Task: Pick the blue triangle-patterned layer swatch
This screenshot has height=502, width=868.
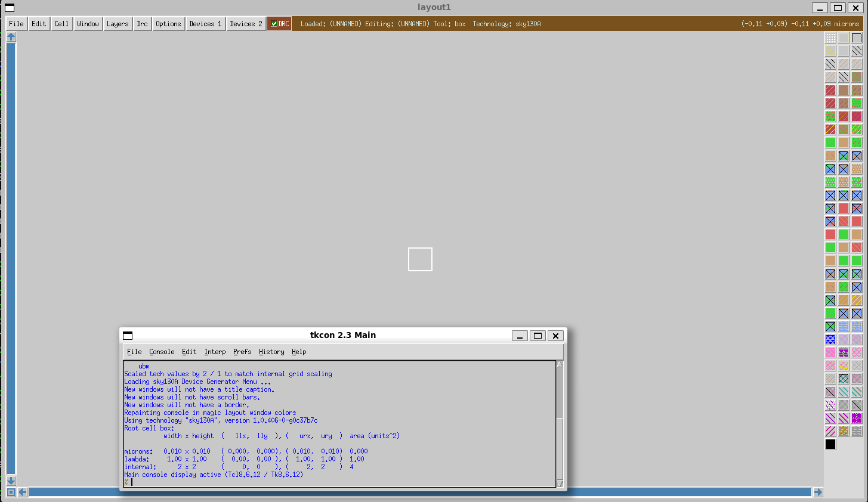Action: tap(830, 339)
